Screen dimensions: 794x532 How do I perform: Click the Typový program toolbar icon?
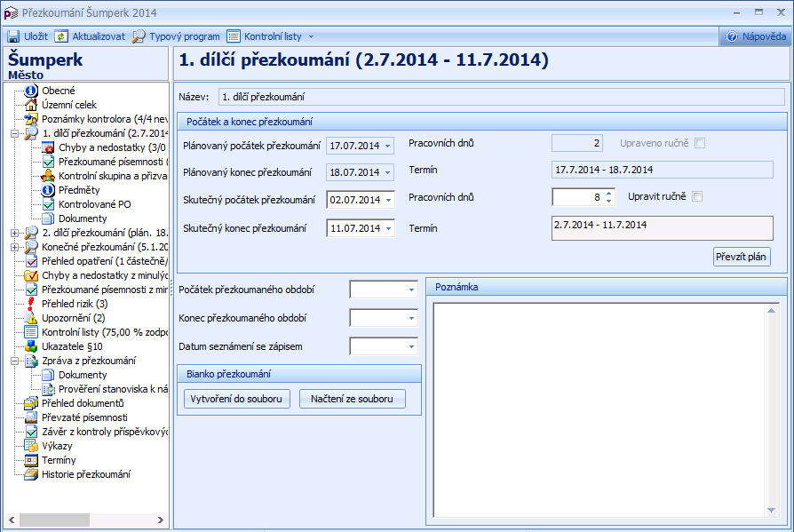click(139, 36)
